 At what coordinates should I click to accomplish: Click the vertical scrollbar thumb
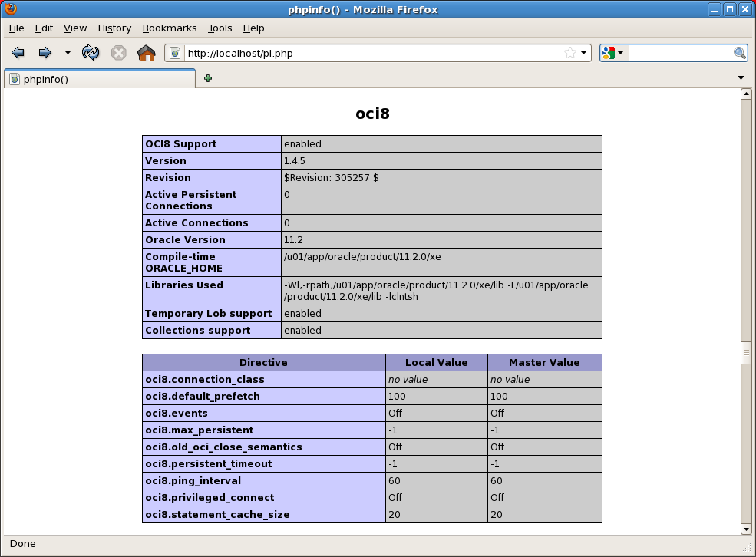(745, 353)
